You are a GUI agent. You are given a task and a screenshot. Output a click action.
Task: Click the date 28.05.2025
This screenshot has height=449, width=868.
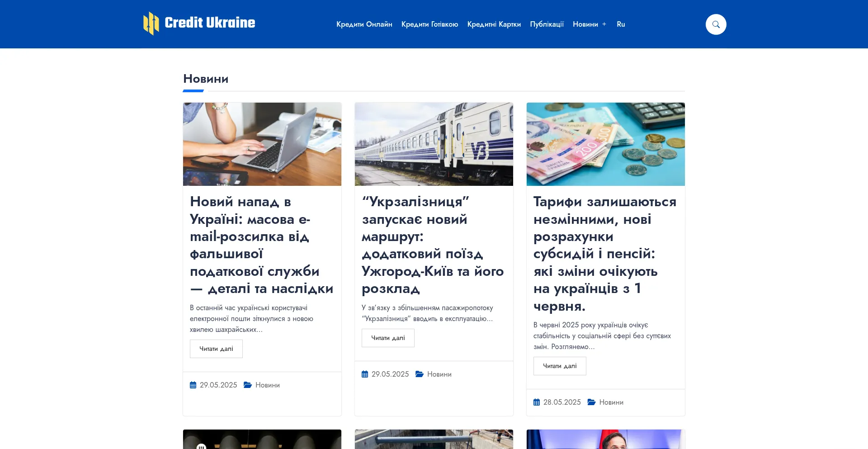562,402
